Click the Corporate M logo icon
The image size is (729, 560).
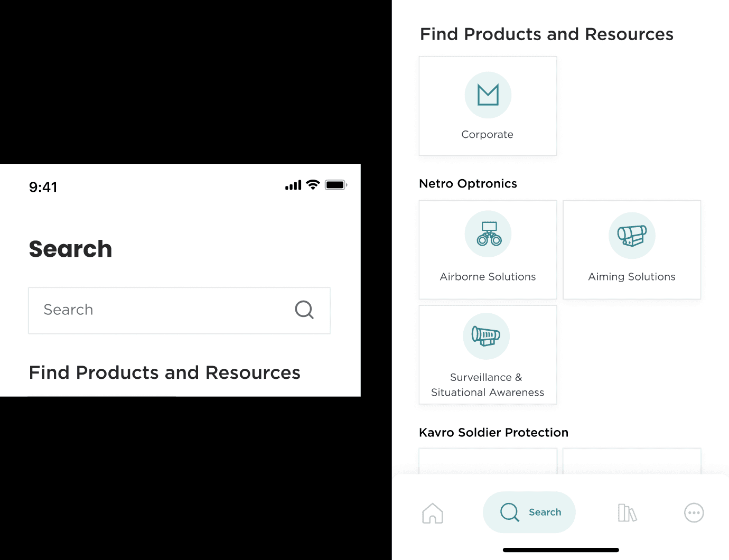click(488, 95)
